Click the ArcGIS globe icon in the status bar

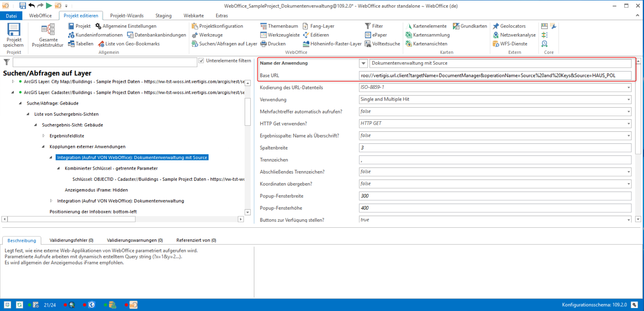(x=92, y=305)
